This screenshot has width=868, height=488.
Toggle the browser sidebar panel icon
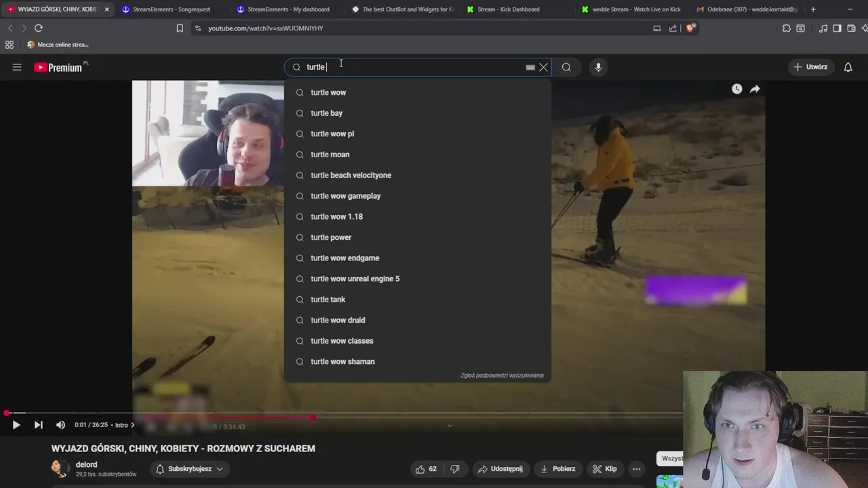[837, 28]
